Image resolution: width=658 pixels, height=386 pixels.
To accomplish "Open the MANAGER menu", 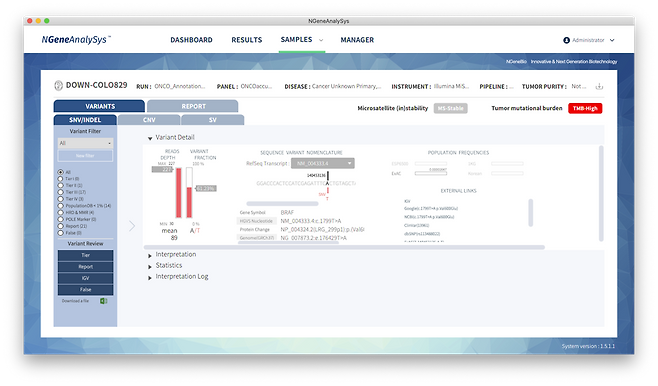I will (357, 40).
